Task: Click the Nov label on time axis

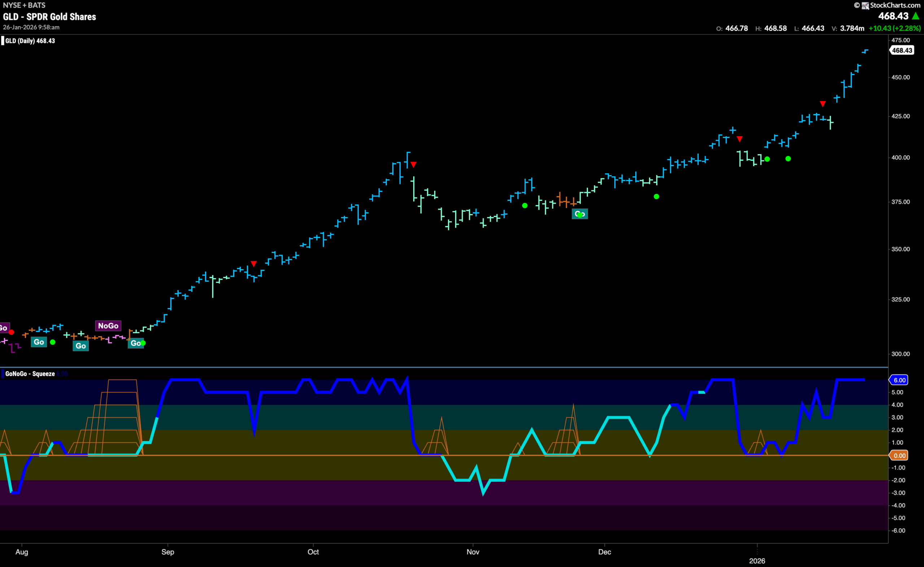Action: [473, 552]
